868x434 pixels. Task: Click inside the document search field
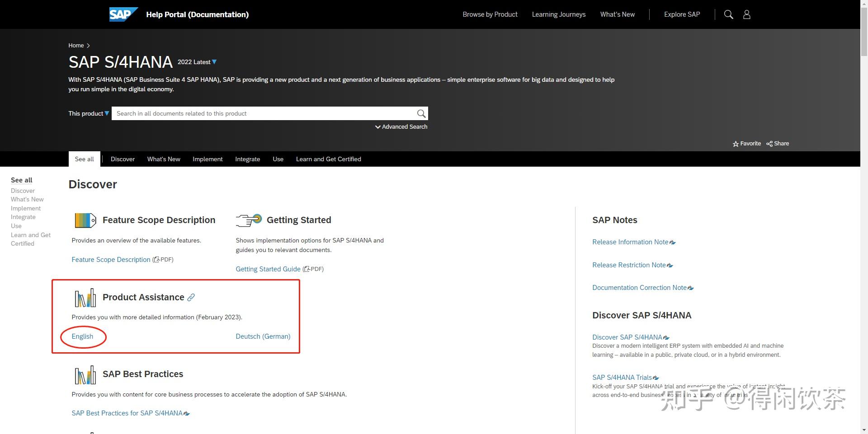(267, 113)
